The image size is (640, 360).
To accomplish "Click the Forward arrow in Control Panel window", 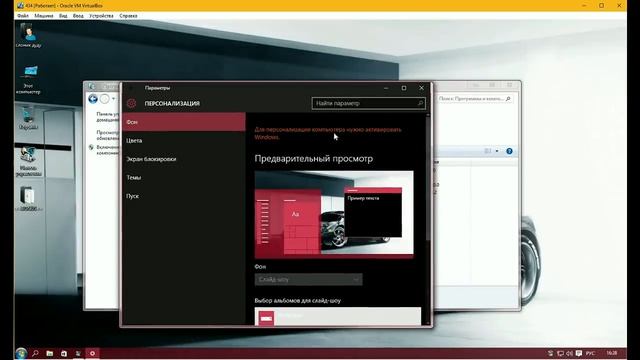I will pyautogui.click(x=105, y=99).
